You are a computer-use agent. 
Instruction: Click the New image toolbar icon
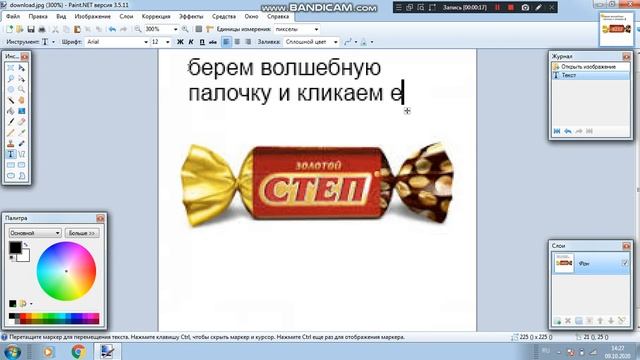coord(9,29)
